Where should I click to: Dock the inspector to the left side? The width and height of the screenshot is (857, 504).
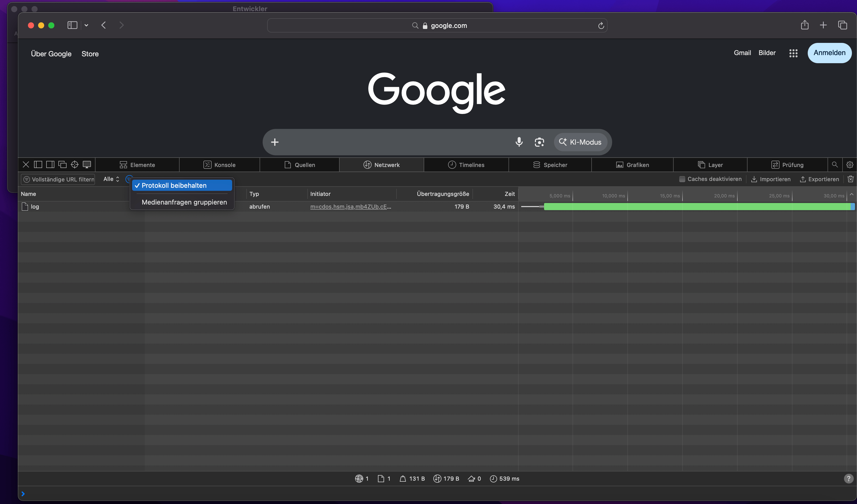tap(38, 165)
